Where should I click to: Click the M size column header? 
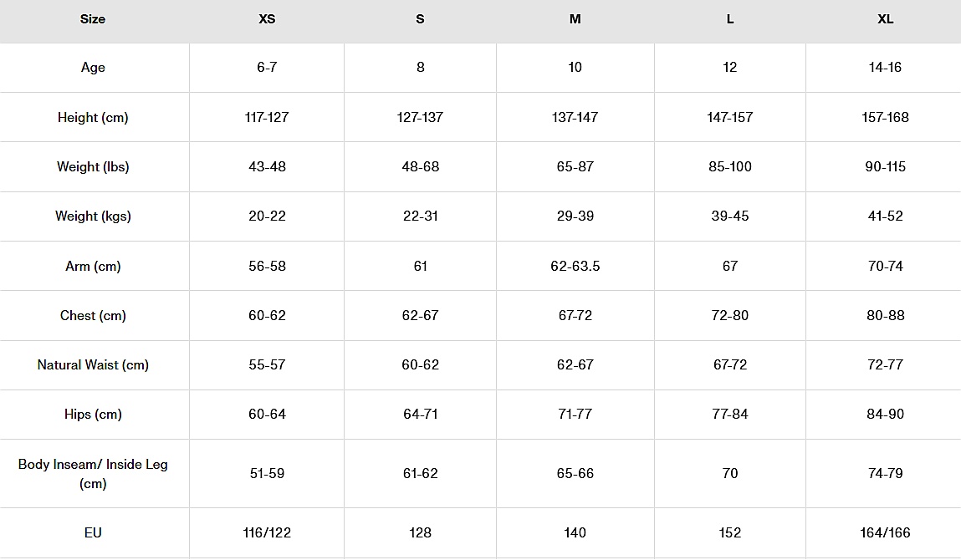575,19
